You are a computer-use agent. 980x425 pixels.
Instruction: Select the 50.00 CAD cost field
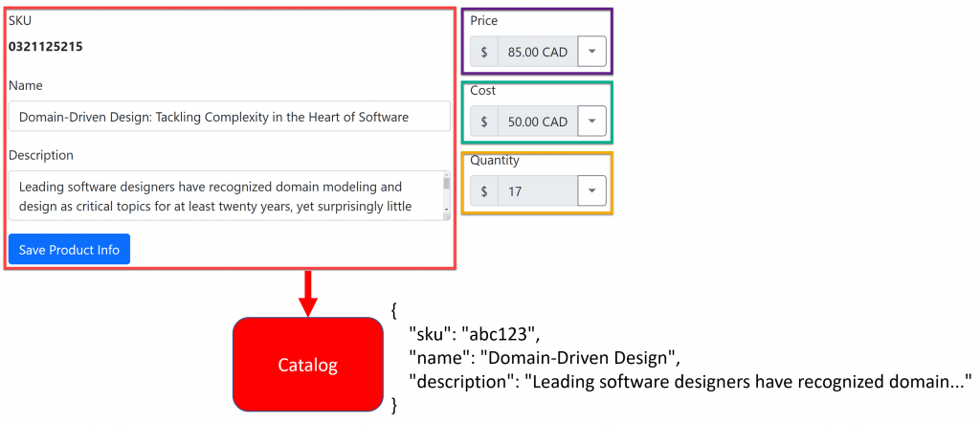tap(538, 122)
